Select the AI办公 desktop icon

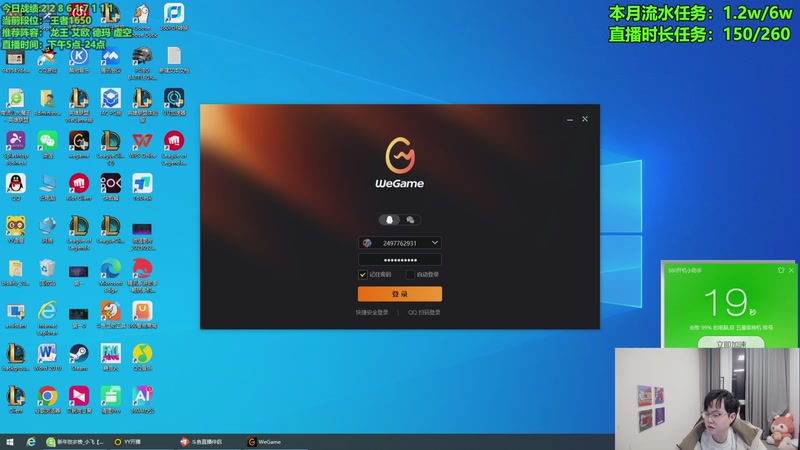click(x=142, y=399)
